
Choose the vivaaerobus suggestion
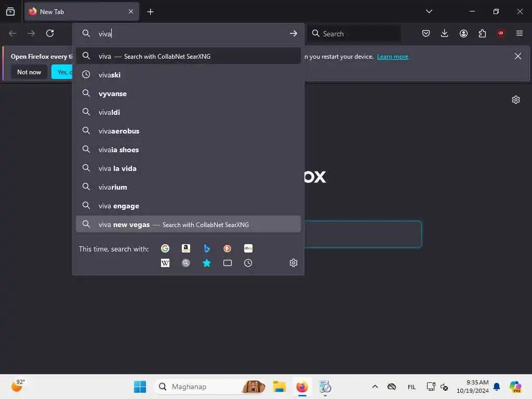[x=188, y=130]
